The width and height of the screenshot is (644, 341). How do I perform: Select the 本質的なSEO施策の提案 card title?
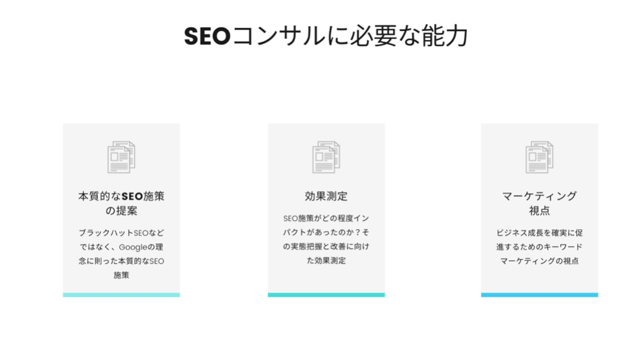point(121,203)
